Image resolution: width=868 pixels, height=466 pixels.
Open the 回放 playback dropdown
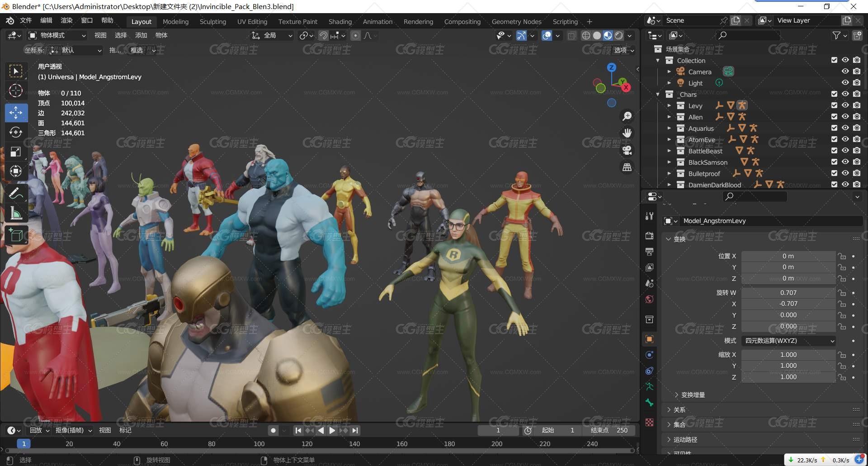pyautogui.click(x=39, y=430)
